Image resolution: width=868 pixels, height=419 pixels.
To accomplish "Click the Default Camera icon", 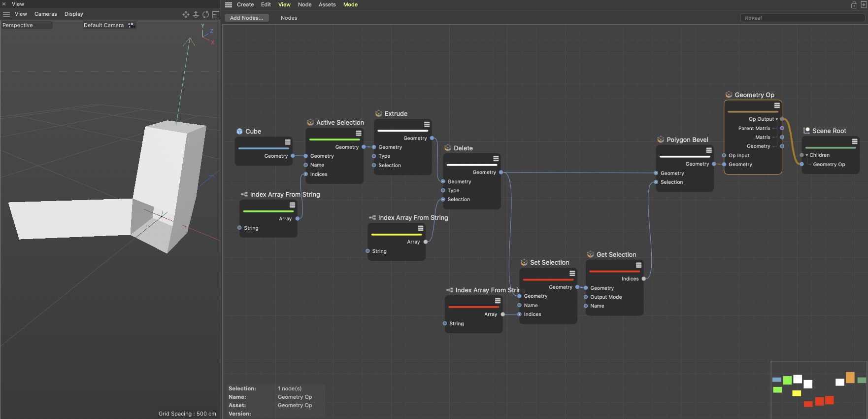I will coord(131,25).
